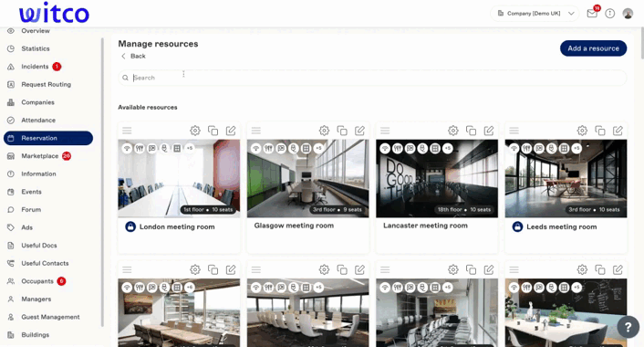Duplicate the London meeting room resource
Viewport: 644px width, 347px height.
point(213,131)
